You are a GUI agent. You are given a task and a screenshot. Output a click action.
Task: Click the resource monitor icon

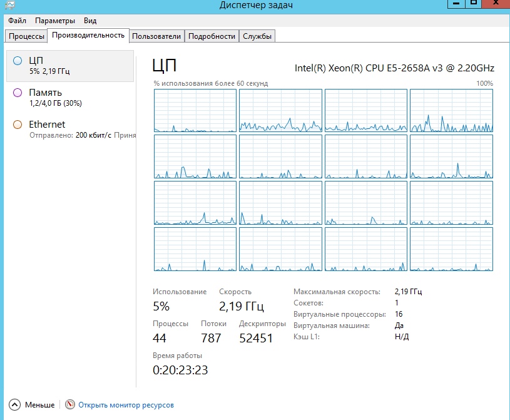pos(69,404)
